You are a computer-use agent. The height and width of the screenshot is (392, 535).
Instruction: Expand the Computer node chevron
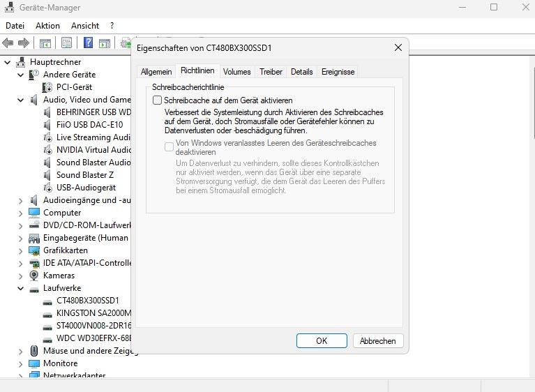[20, 213]
